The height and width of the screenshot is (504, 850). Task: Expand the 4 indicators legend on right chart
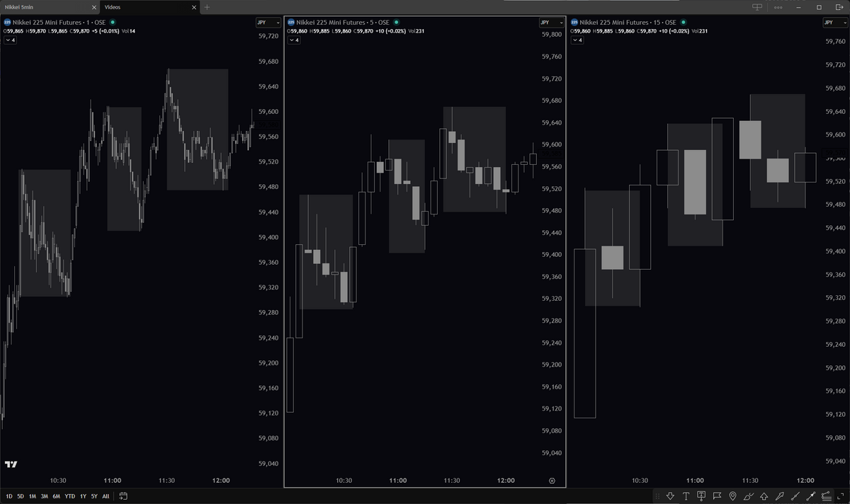pyautogui.click(x=577, y=40)
